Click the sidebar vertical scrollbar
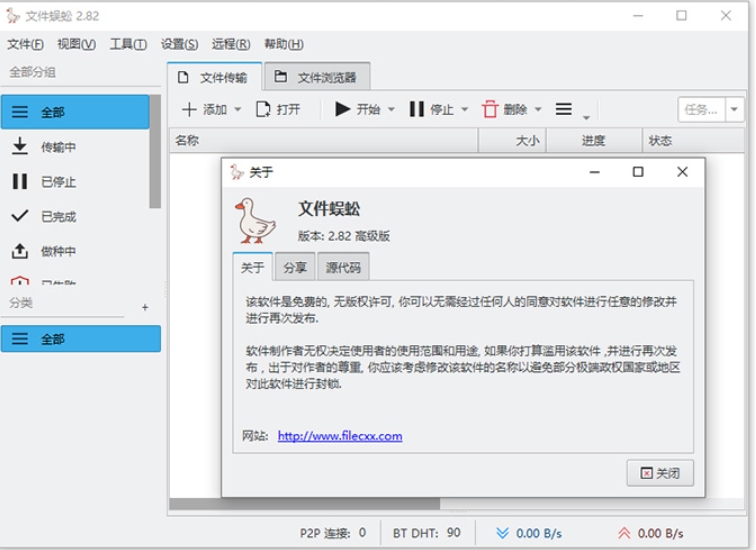 [155, 150]
